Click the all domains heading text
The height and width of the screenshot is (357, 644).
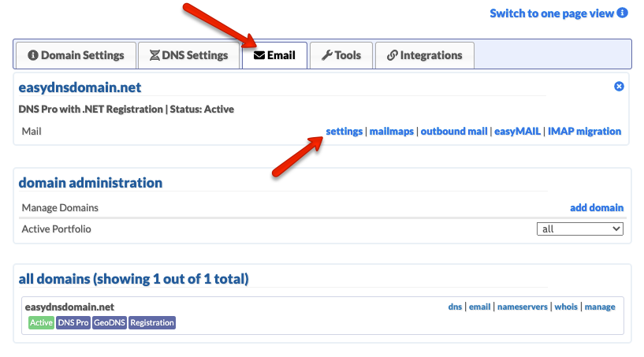click(x=133, y=279)
